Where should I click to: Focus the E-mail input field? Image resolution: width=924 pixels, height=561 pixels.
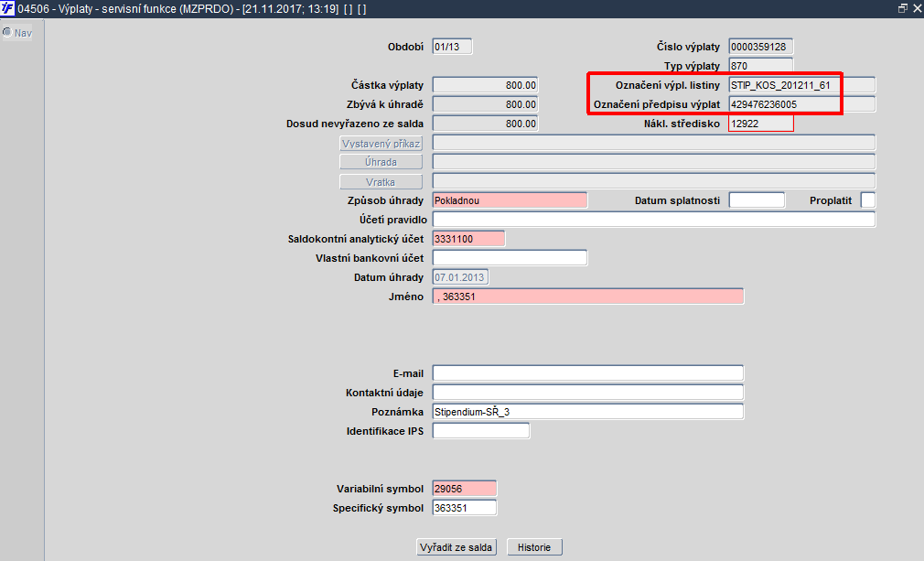pyautogui.click(x=588, y=373)
